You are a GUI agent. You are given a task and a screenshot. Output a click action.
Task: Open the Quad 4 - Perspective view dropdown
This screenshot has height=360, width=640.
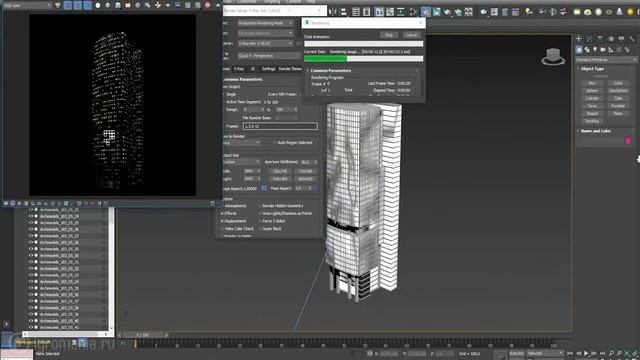click(x=269, y=56)
